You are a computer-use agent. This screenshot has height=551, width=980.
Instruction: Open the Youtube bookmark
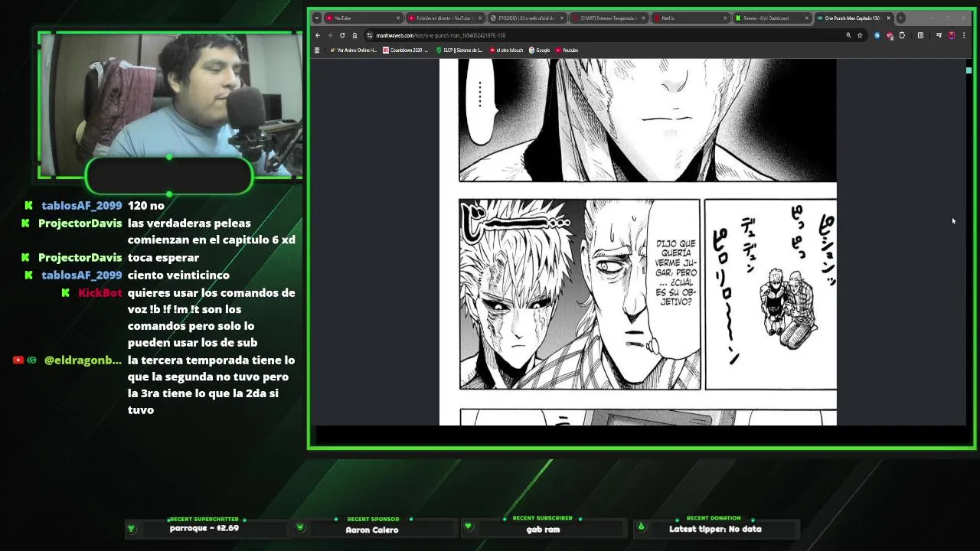point(567,51)
